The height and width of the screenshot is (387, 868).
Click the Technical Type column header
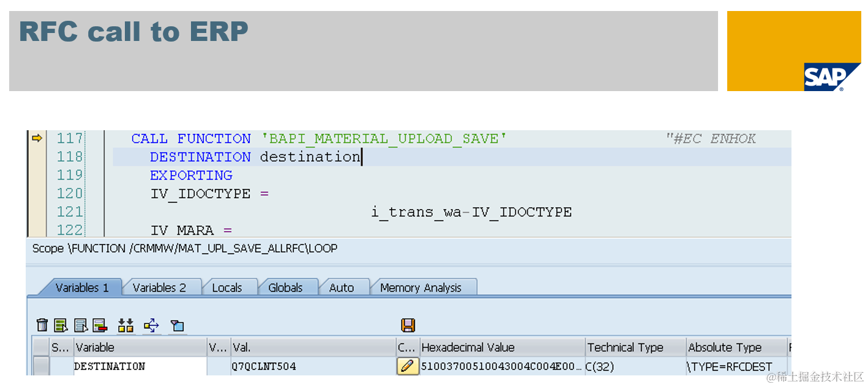click(635, 347)
